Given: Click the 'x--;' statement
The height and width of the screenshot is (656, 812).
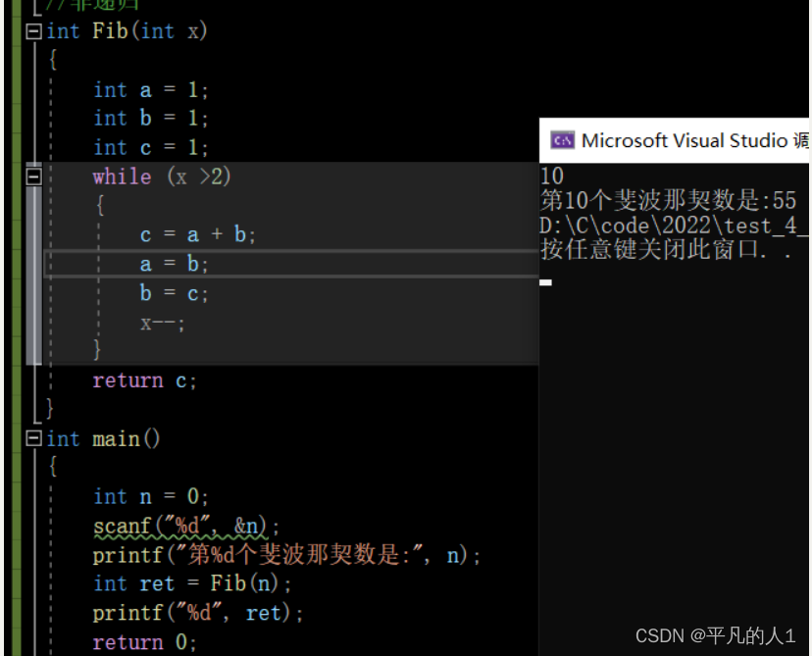Looking at the screenshot, I should coord(162,324).
